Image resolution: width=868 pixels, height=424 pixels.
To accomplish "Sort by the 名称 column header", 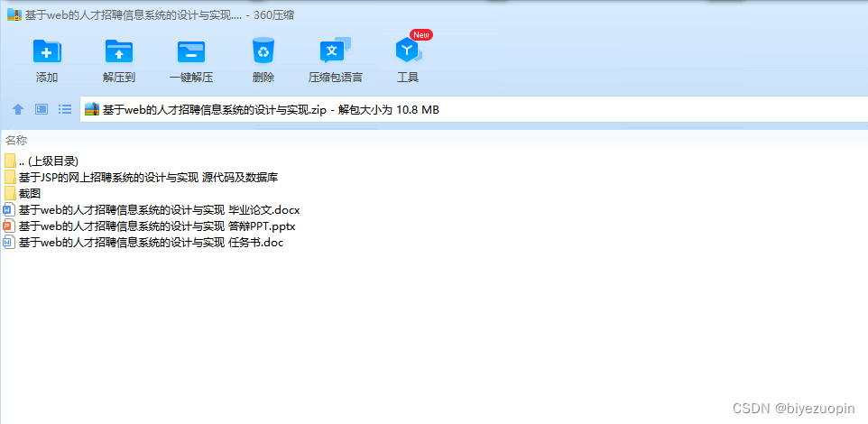I will click(x=16, y=140).
